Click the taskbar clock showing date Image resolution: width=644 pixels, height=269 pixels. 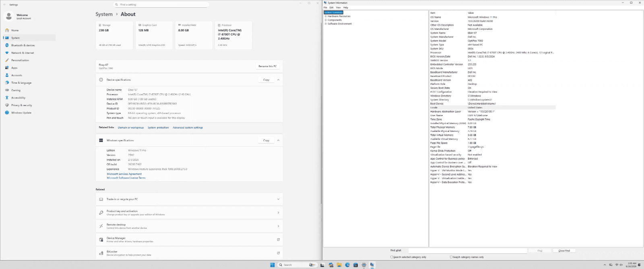pos(631,265)
